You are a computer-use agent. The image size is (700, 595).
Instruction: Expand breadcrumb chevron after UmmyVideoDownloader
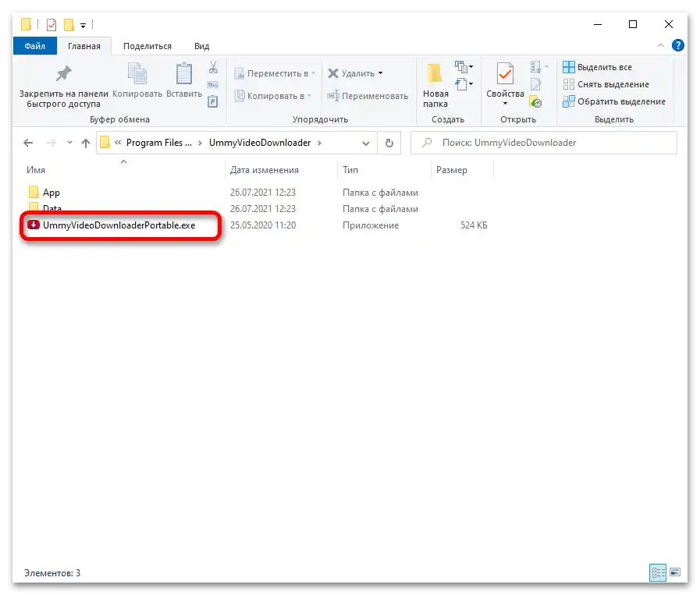[319, 143]
